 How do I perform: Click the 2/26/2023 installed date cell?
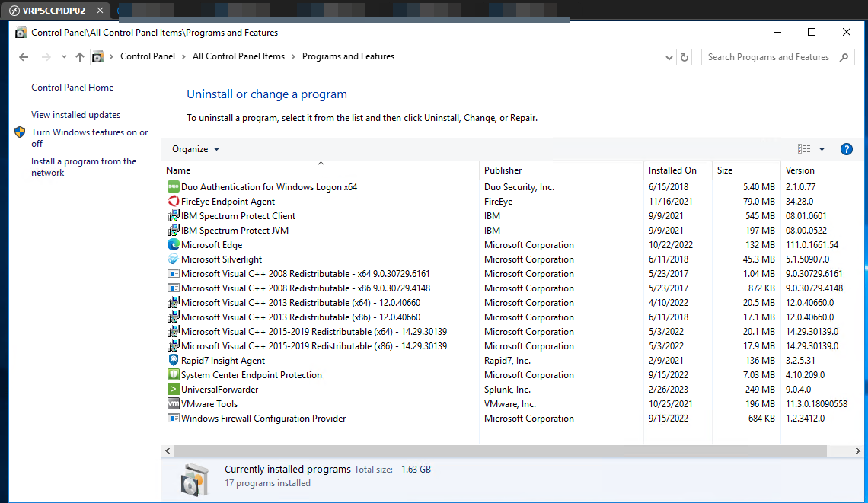[x=669, y=389]
